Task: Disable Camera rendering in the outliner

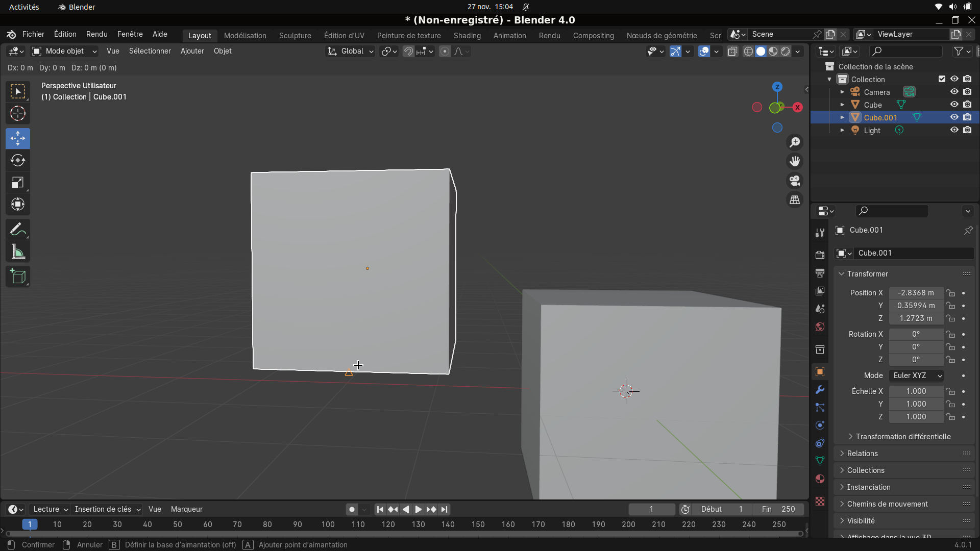Action: (967, 92)
